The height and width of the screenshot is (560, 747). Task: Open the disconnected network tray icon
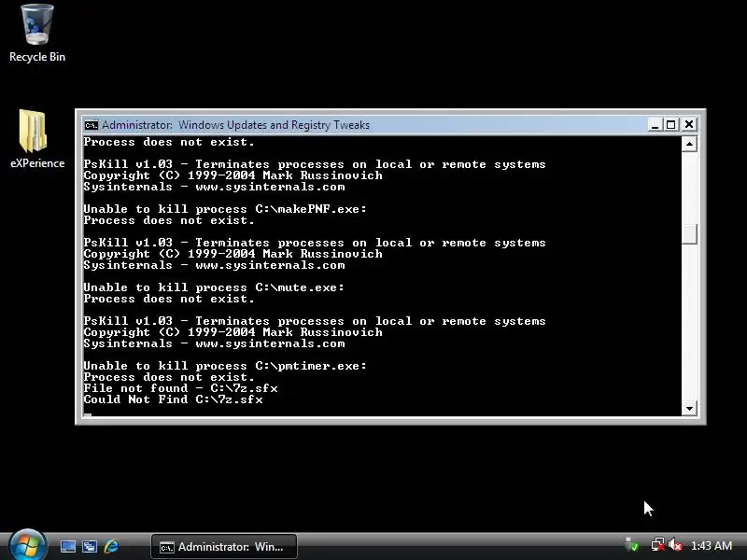(x=658, y=545)
